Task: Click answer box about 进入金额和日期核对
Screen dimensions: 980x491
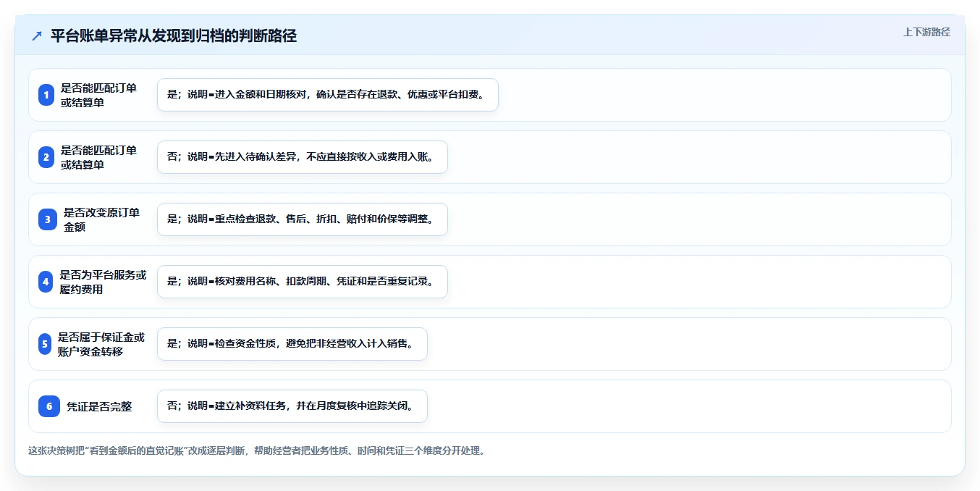Action: pyautogui.click(x=328, y=95)
